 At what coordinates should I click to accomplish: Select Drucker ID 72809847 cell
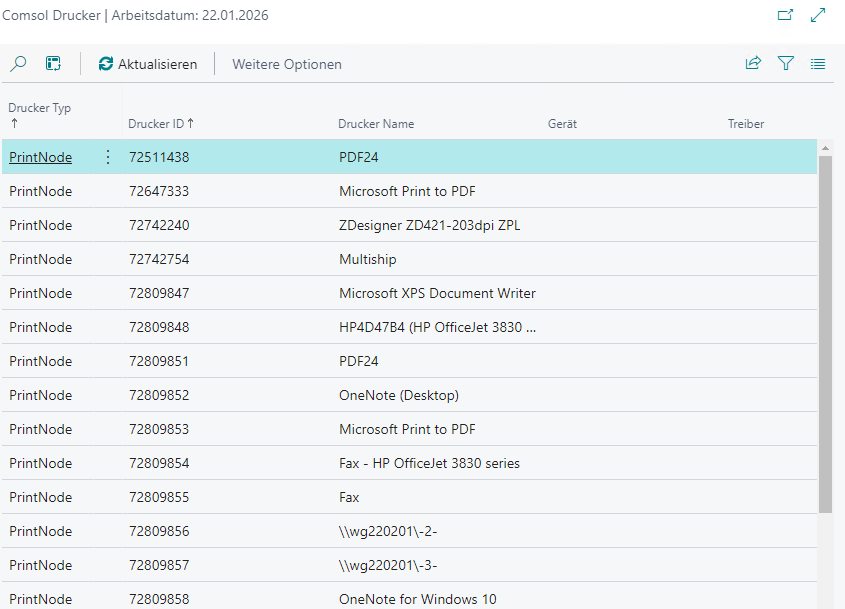[159, 293]
